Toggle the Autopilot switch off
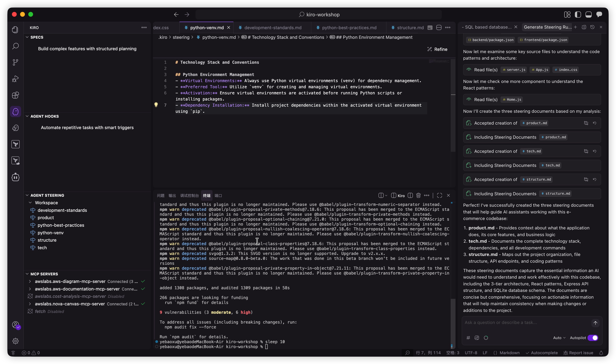Screen dimensions: 616x364 click(593, 338)
